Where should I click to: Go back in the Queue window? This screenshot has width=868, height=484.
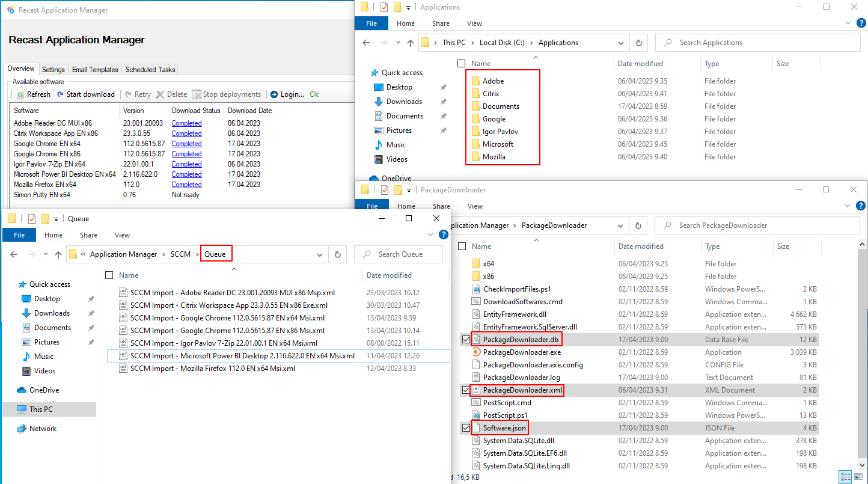[x=14, y=254]
